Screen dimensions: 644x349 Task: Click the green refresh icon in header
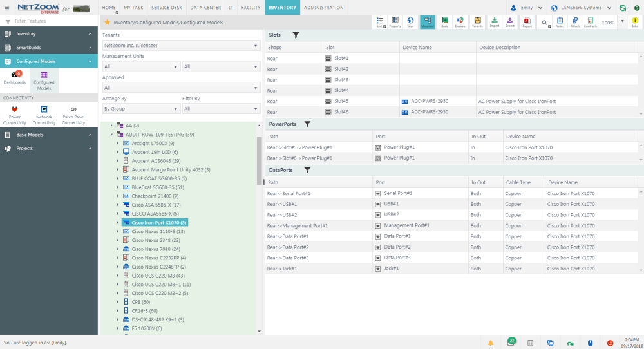pyautogui.click(x=623, y=8)
